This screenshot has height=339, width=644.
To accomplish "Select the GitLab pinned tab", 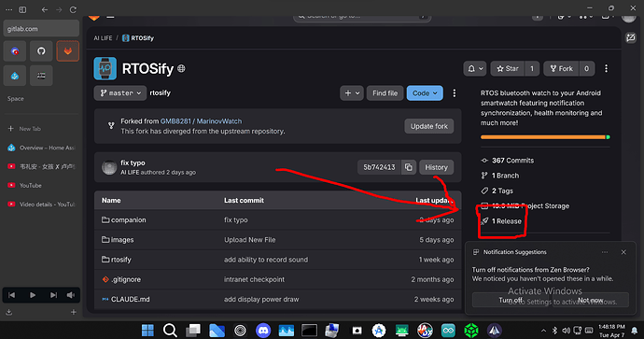I will pyautogui.click(x=68, y=51).
